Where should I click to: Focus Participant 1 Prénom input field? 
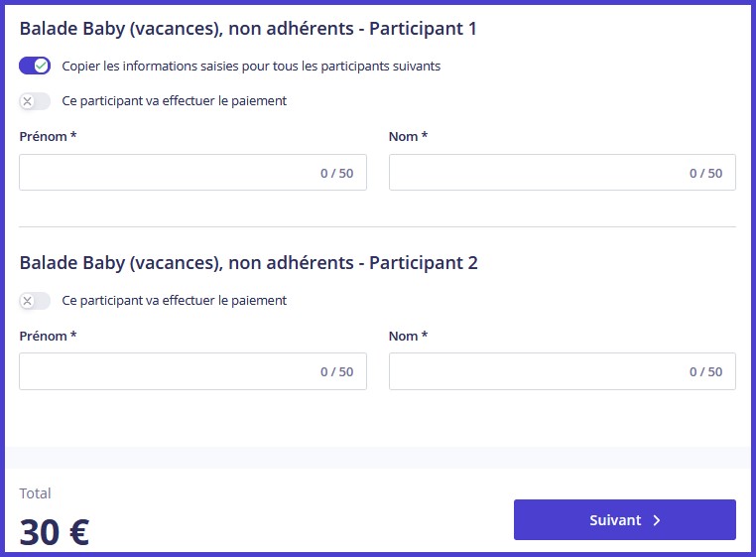tap(164, 173)
